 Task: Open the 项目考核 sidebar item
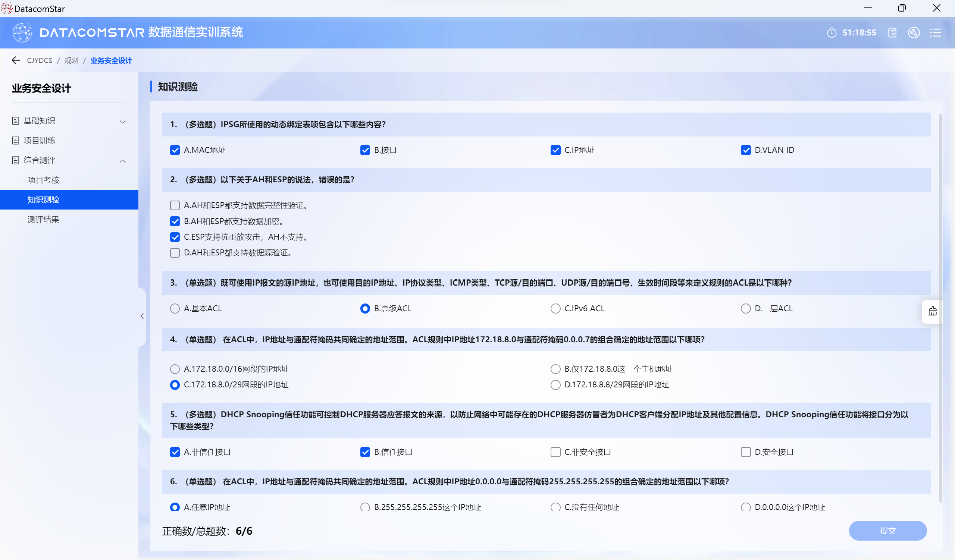coord(43,180)
